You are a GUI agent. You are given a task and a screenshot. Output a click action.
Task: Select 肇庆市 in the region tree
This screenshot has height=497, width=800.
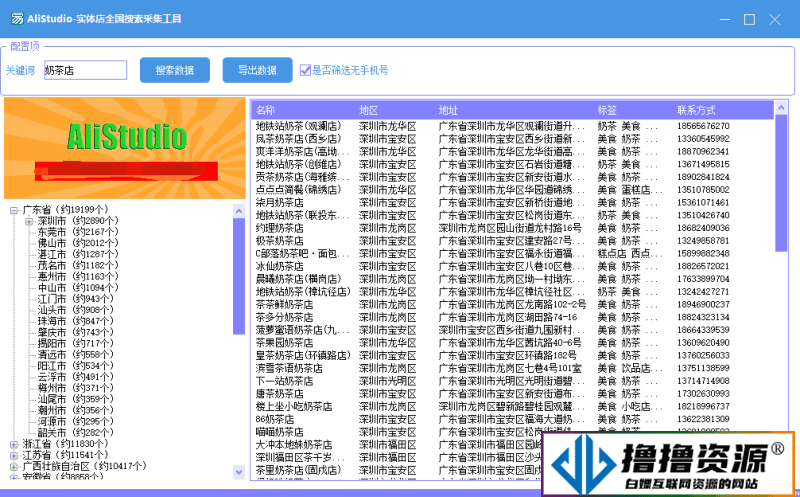76,332
